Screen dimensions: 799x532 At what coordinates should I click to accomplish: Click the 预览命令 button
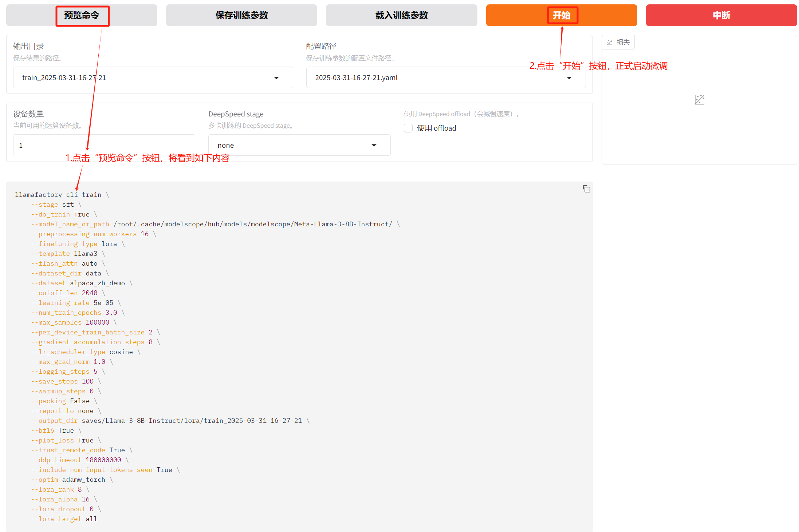tap(82, 15)
